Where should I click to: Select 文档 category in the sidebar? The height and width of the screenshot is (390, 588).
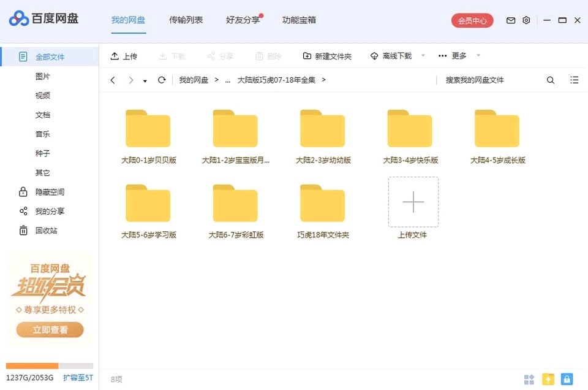tap(43, 115)
